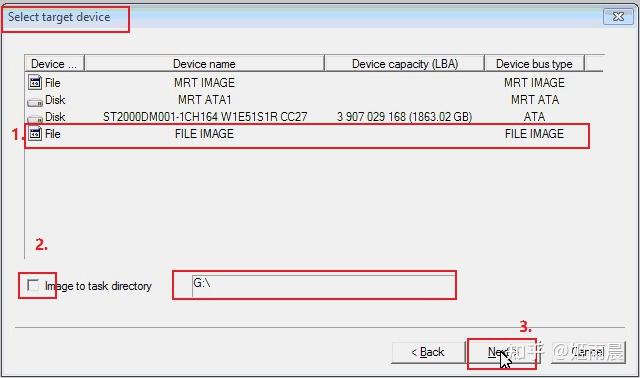Screen dimensions: 640x378
Task: Sort by Device name column header
Action: click(x=204, y=64)
